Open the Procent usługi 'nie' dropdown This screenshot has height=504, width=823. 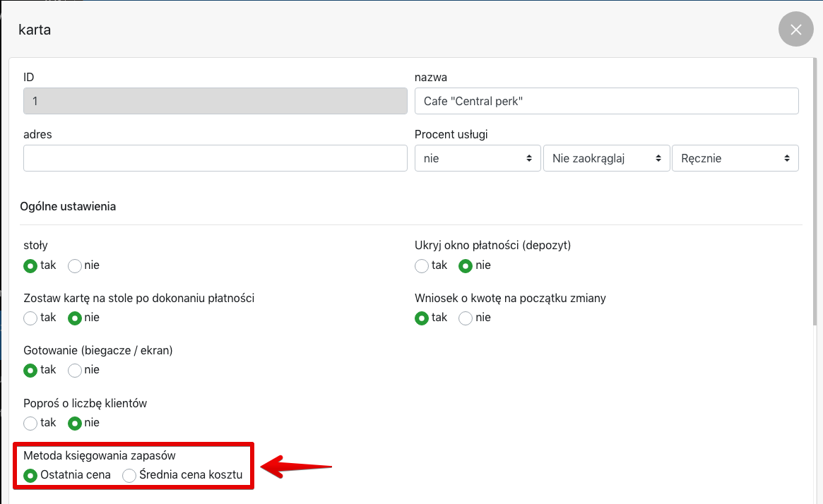pos(478,158)
